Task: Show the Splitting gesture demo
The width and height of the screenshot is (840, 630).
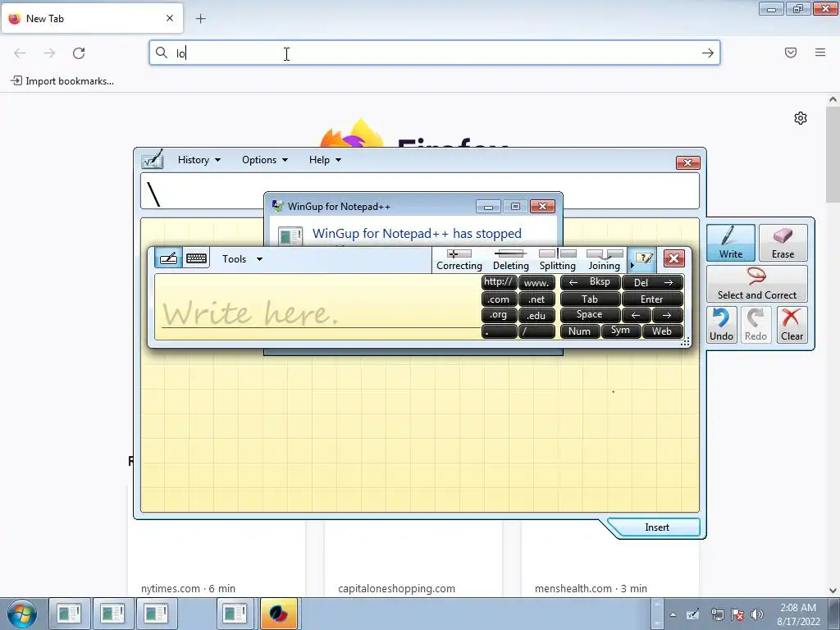Action: 557,260
